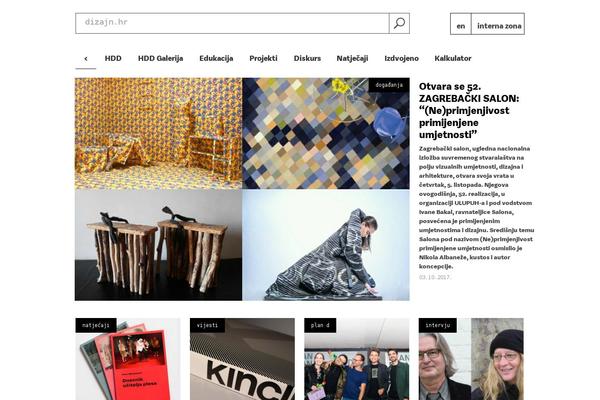Open the Natječaji menu item
Screen dimensions: 600x400
click(x=352, y=58)
